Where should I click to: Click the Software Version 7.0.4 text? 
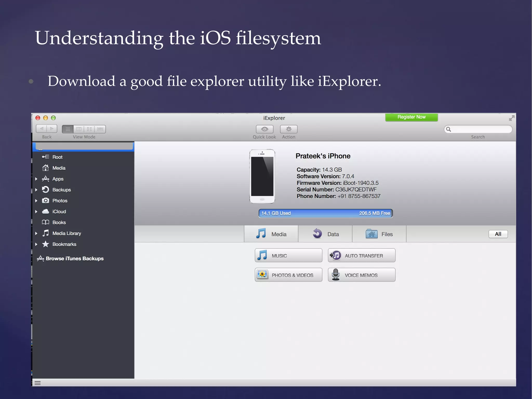[325, 176]
